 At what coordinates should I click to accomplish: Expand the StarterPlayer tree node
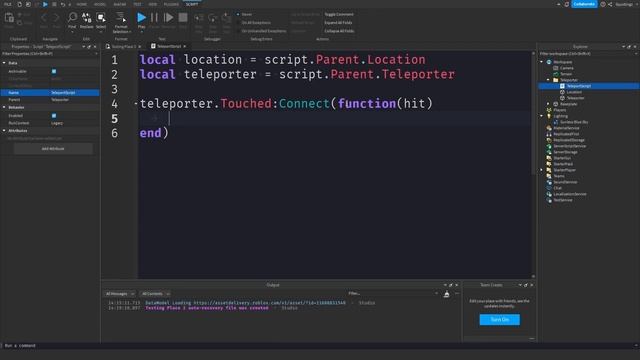[x=542, y=170]
